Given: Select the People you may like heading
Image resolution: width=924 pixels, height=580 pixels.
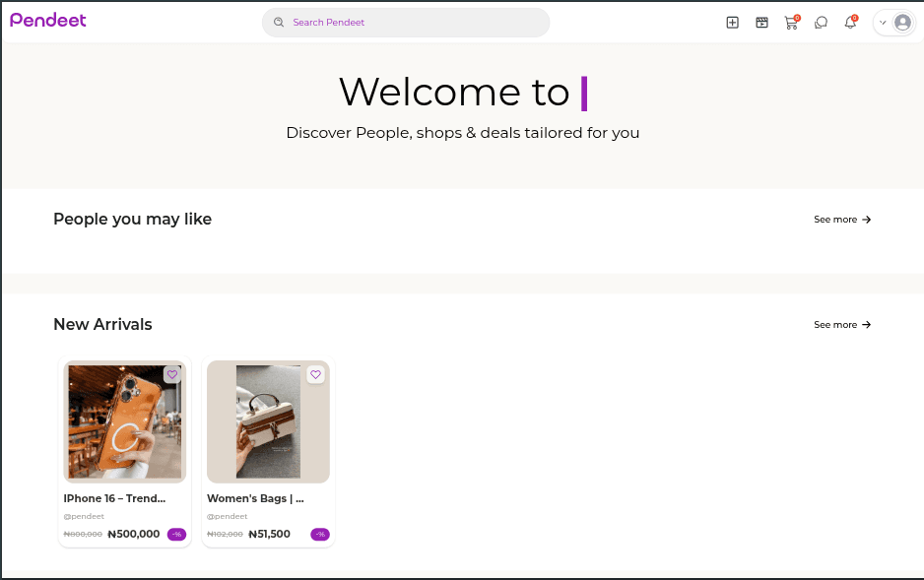Looking at the screenshot, I should tap(132, 219).
